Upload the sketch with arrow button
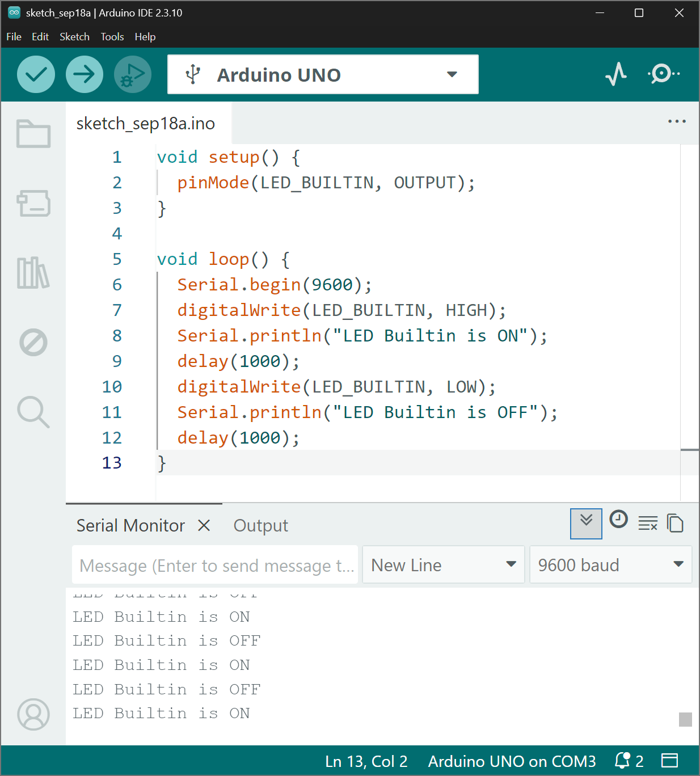The height and width of the screenshot is (776, 700). pos(85,74)
